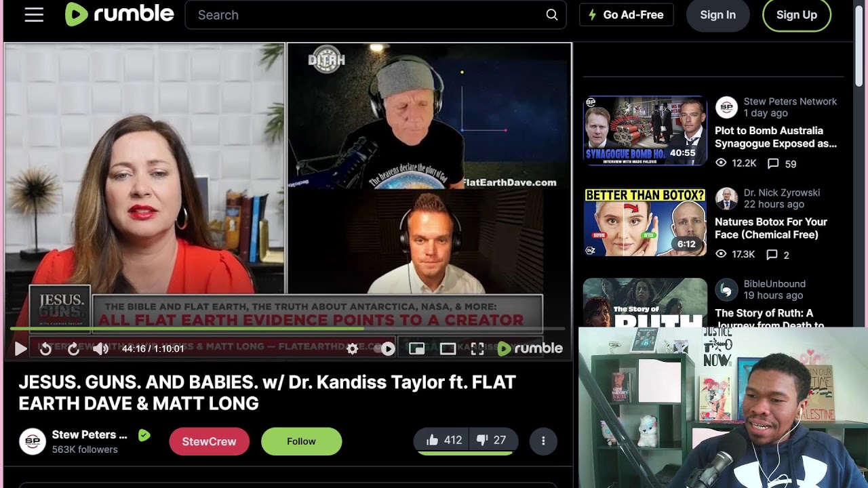Image resolution: width=868 pixels, height=488 pixels.
Task: Open the Better Than Botox video thumbnail
Action: [645, 222]
